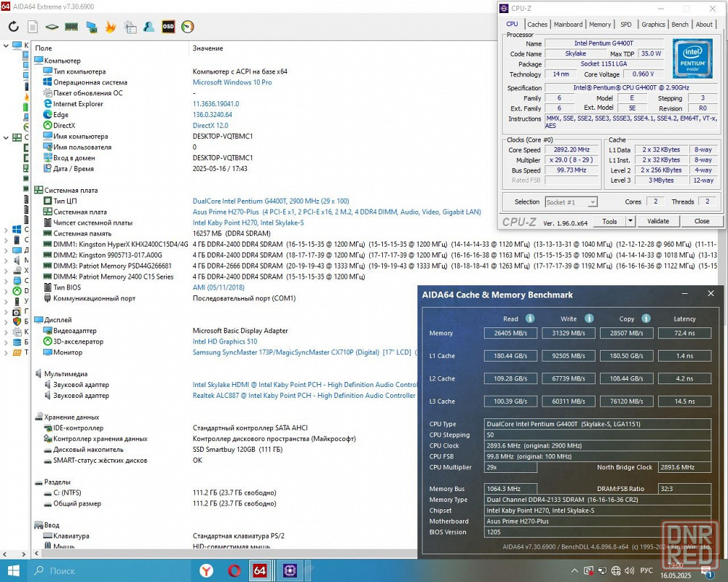This screenshot has width=728, height=582.
Task: Click the AMI (05/11/2018) BIOS link
Action: tap(218, 287)
